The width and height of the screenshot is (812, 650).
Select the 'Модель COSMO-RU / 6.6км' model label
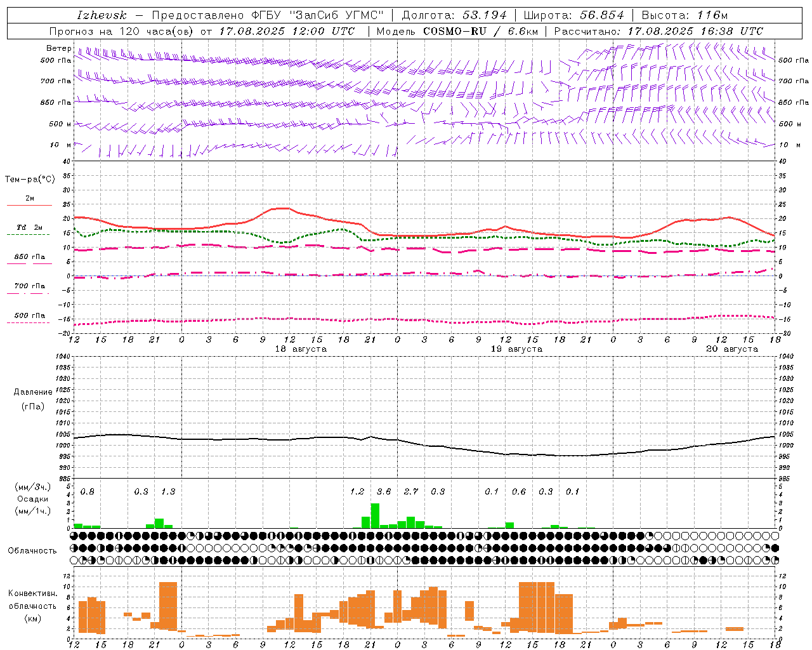[x=457, y=31]
